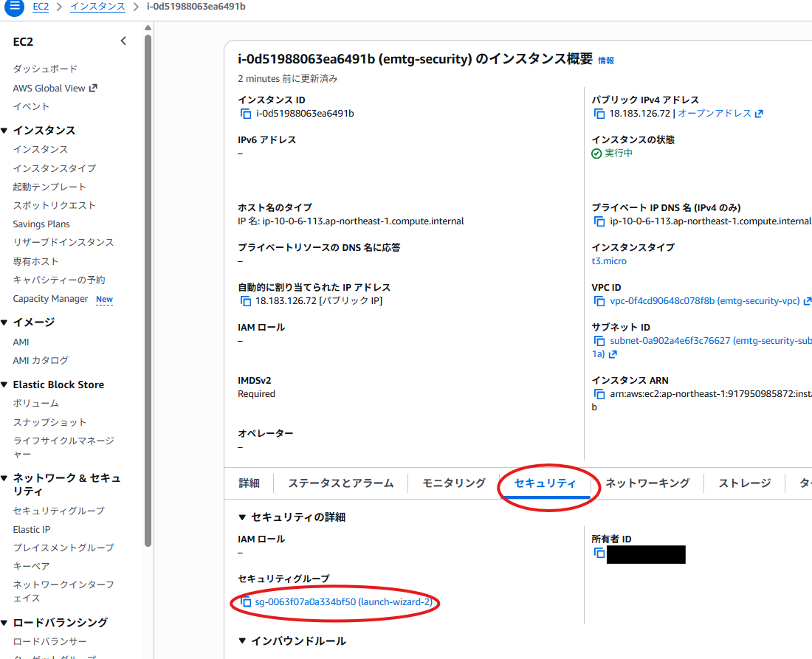Click the sidebar scrollbar up arrow
The width and height of the screenshot is (812, 659).
point(148,27)
